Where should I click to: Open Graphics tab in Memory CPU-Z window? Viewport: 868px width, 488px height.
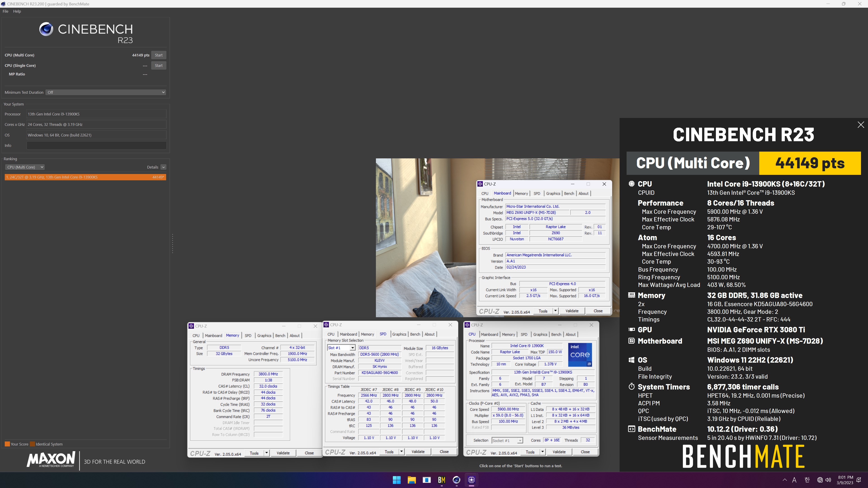(264, 336)
